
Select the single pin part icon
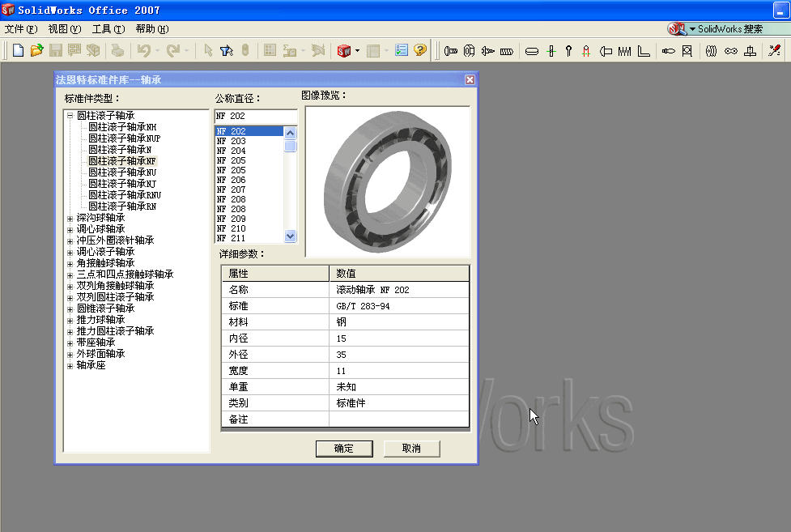point(568,51)
